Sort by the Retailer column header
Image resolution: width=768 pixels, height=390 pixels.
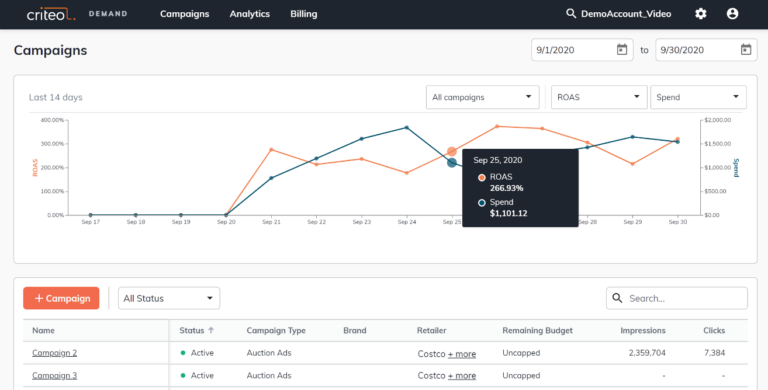click(x=432, y=330)
